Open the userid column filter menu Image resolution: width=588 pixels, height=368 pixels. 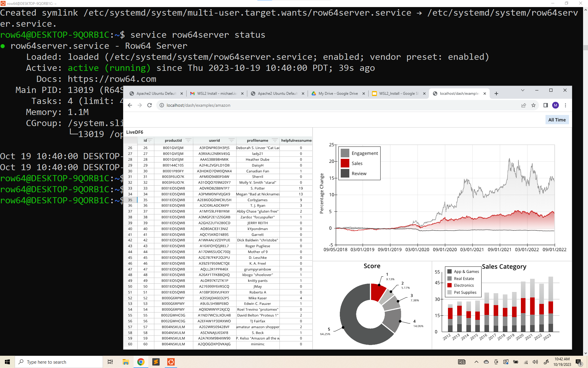click(232, 140)
